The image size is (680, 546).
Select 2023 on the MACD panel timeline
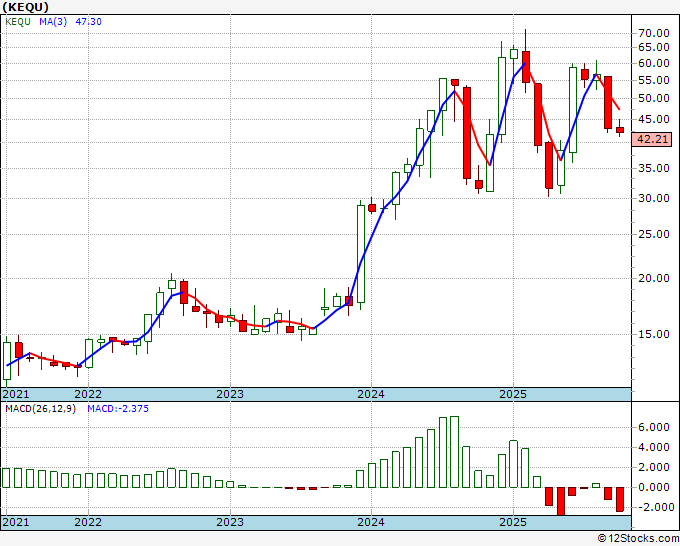(230, 522)
